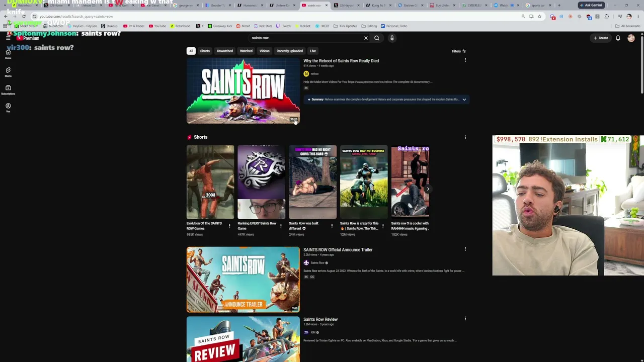
Task: Clear the YouTube search query
Action: click(366, 38)
